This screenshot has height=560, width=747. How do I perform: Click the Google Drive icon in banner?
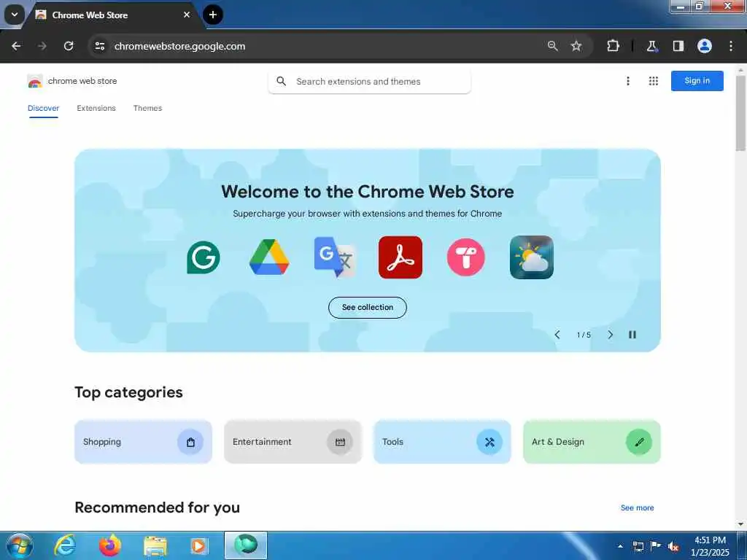pos(269,257)
